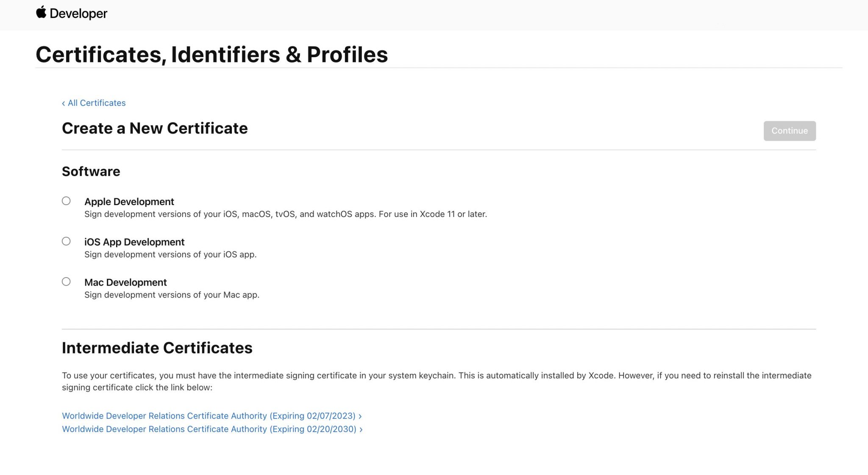Click the Certificates, Identifiers & Profiles heading
This screenshot has height=475, width=868.
pos(212,54)
